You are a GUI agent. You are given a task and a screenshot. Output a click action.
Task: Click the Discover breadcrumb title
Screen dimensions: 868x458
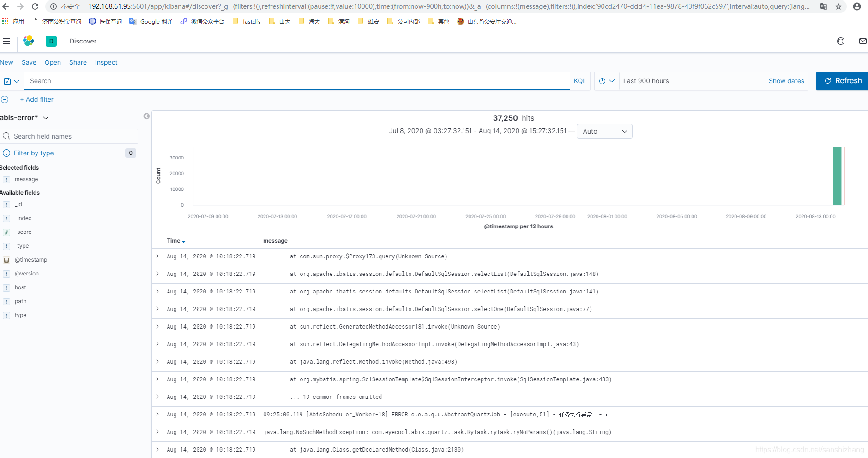[83, 41]
